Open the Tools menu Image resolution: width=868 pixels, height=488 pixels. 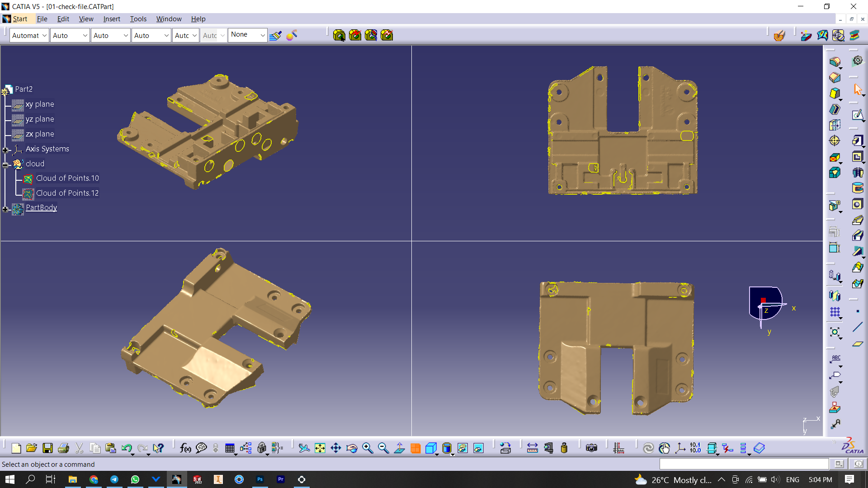(138, 19)
